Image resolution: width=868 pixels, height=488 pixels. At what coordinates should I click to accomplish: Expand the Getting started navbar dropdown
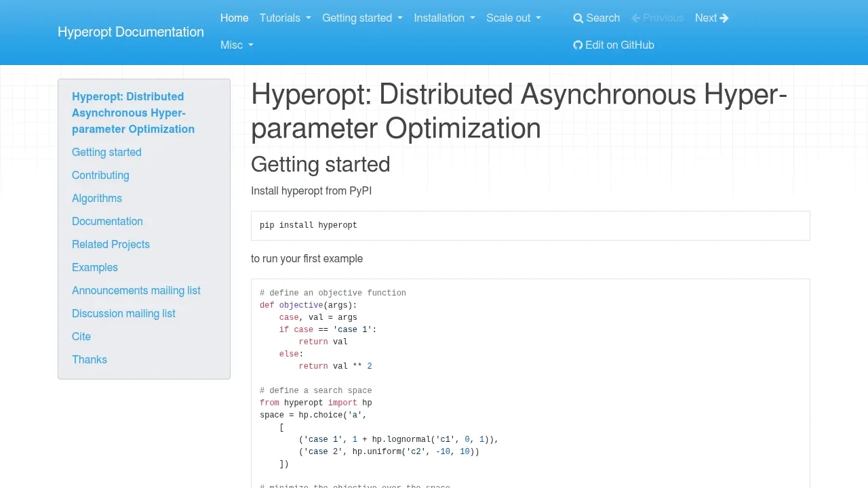[362, 18]
